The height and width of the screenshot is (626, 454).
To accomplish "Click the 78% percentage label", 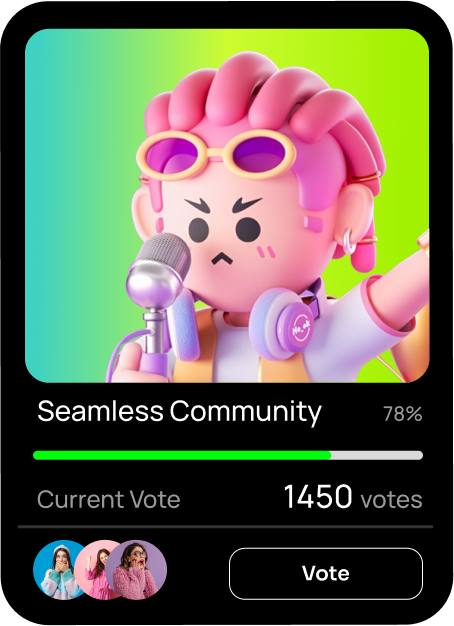I will click(403, 414).
